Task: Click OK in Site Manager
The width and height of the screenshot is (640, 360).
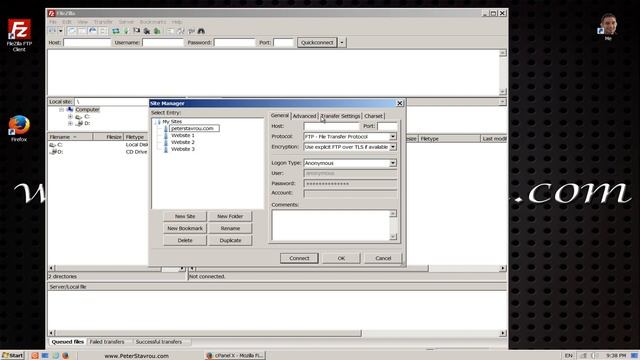Action: click(341, 258)
